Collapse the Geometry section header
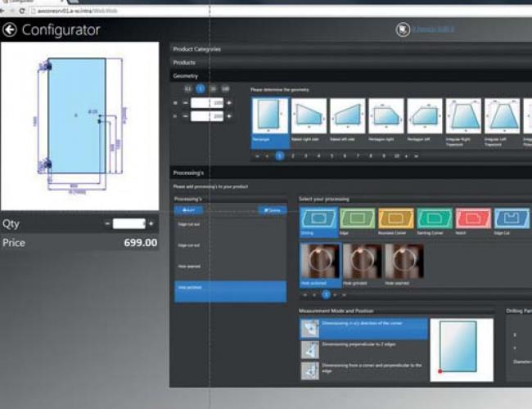This screenshot has height=409, width=532. tap(185, 75)
